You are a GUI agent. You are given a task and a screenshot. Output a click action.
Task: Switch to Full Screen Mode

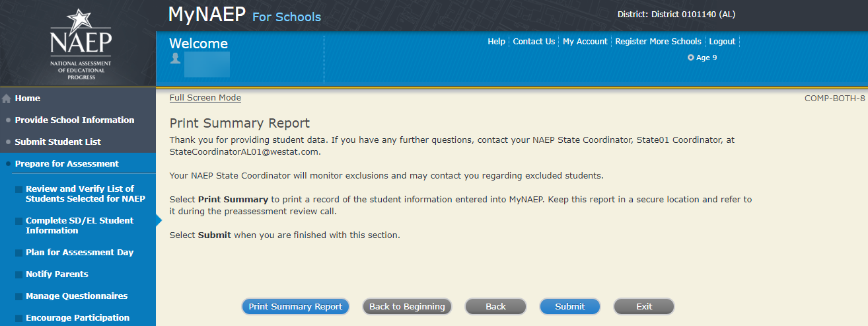(205, 98)
